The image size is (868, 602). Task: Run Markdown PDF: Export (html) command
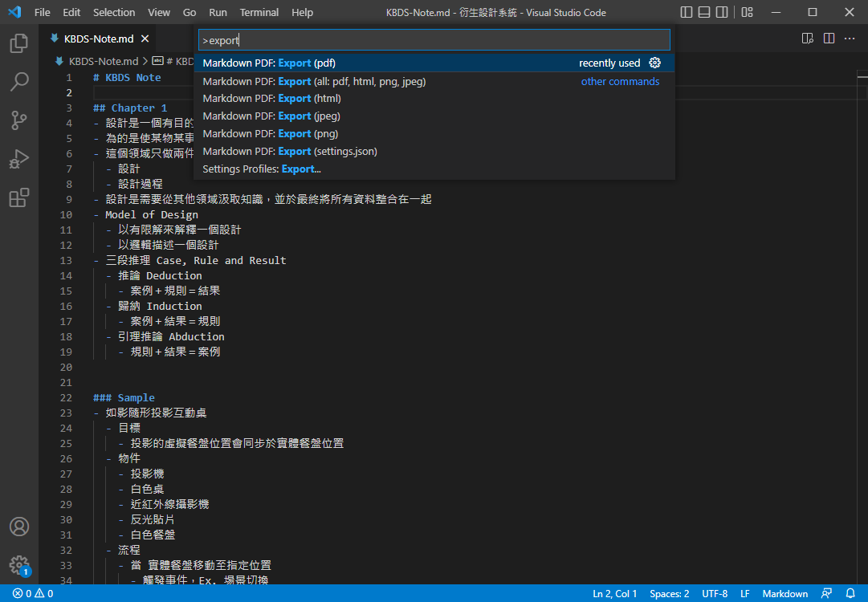point(434,99)
